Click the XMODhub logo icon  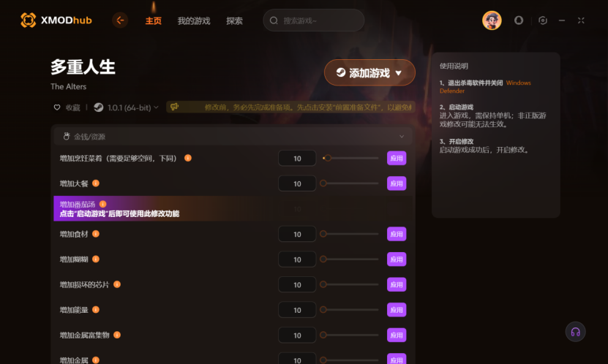click(29, 20)
